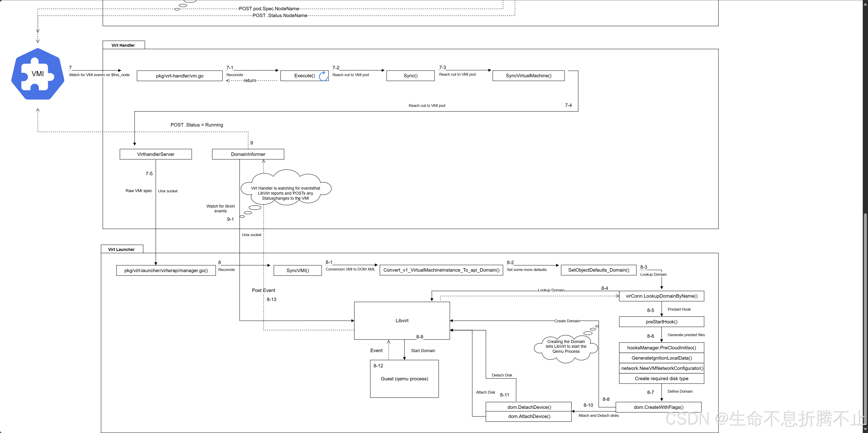
Task: Select the DomainInformer box
Action: tap(248, 154)
